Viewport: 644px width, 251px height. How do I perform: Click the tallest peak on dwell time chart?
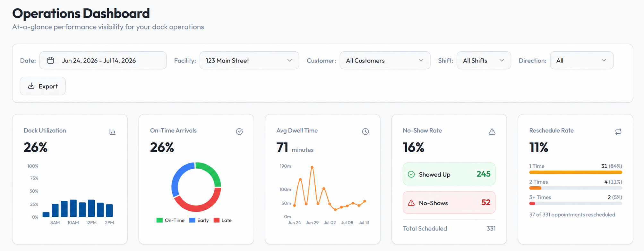pos(312,167)
